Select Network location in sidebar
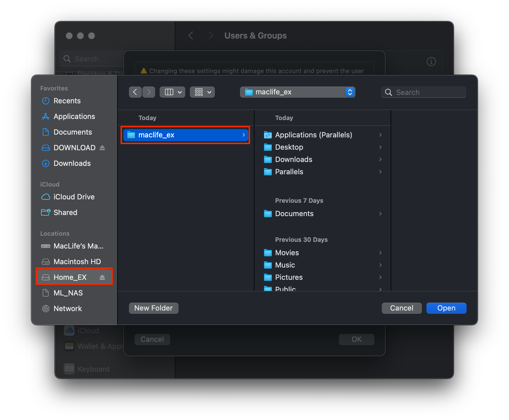Screen dimensions: 509x420 pyautogui.click(x=68, y=309)
